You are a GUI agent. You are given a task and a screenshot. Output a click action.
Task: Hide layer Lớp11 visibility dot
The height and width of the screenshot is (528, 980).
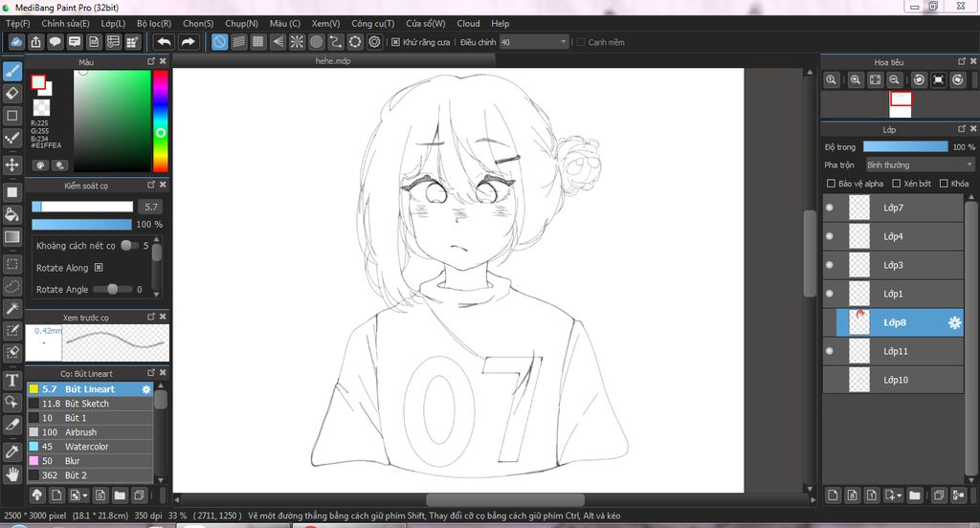click(x=830, y=351)
